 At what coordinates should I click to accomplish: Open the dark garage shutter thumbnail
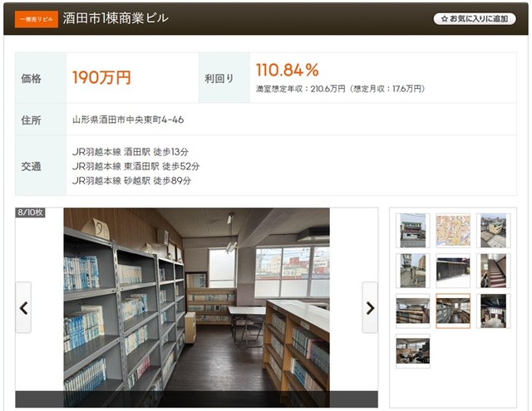point(453,271)
